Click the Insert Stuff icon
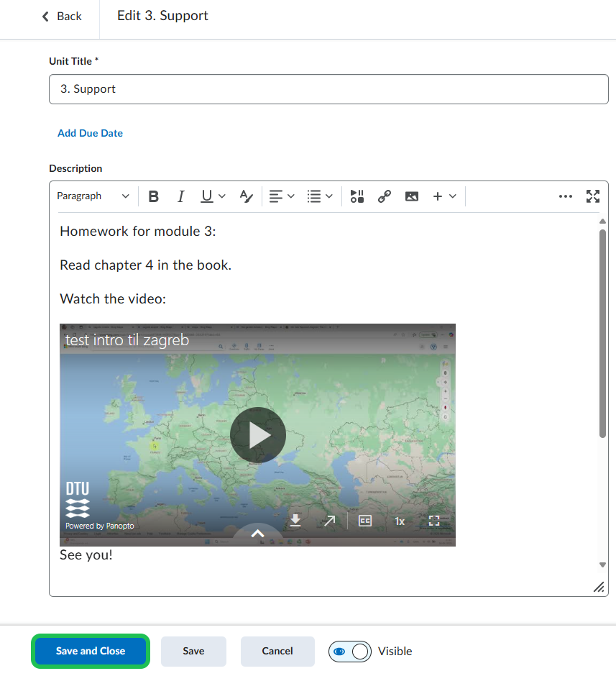Viewport: 616px width, 676px height. point(357,196)
